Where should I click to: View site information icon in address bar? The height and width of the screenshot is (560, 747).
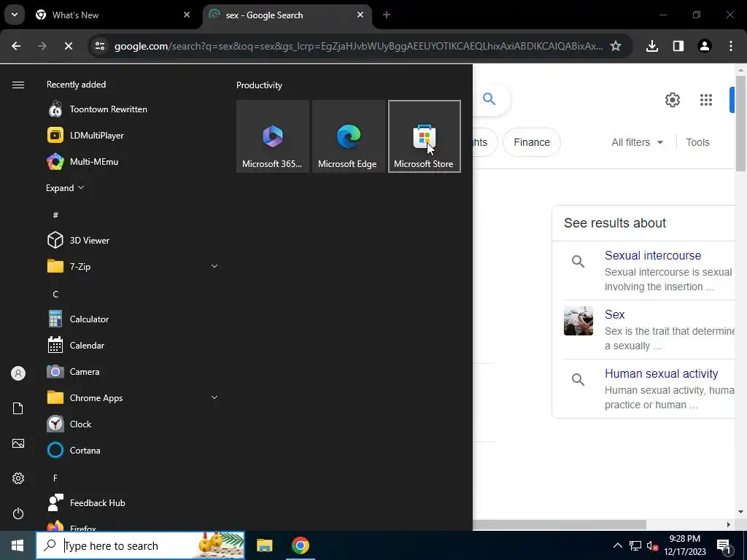[x=99, y=46]
